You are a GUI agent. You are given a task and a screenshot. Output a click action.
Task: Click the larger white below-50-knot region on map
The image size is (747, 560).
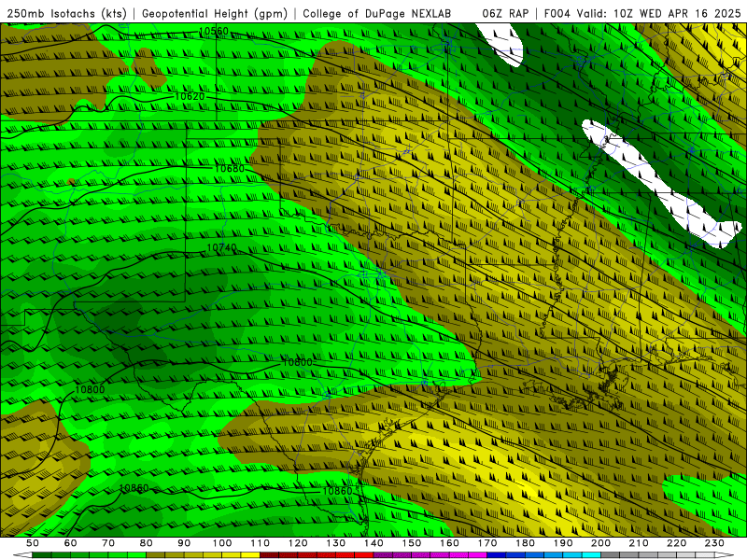click(x=662, y=186)
